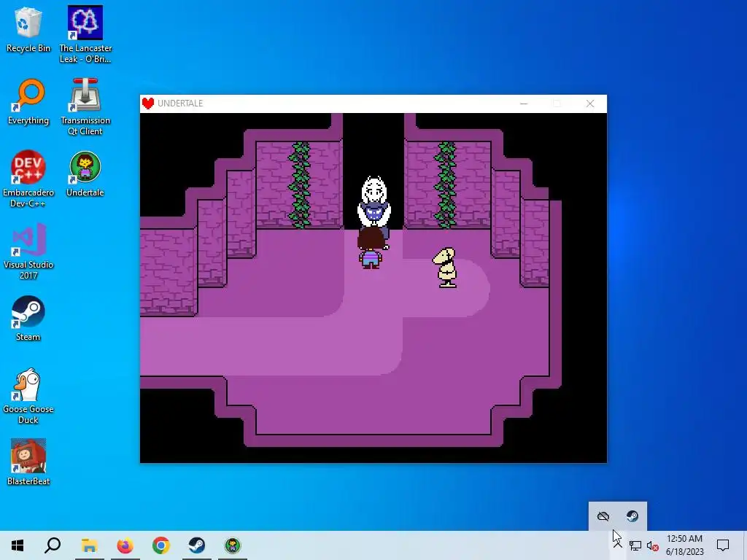Select the BlasterBeat desktop shortcut

coord(28,462)
